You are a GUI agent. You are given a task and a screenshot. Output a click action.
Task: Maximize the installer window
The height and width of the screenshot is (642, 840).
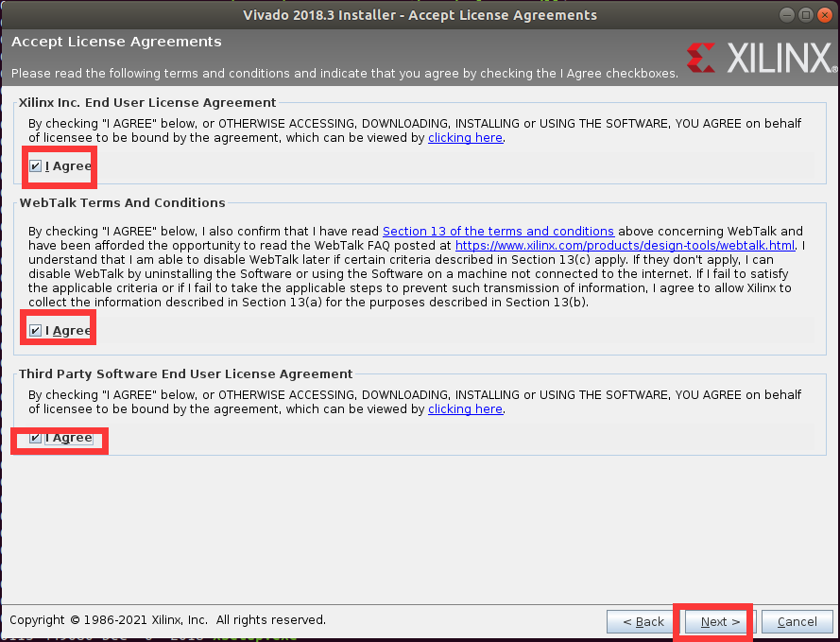(805, 15)
